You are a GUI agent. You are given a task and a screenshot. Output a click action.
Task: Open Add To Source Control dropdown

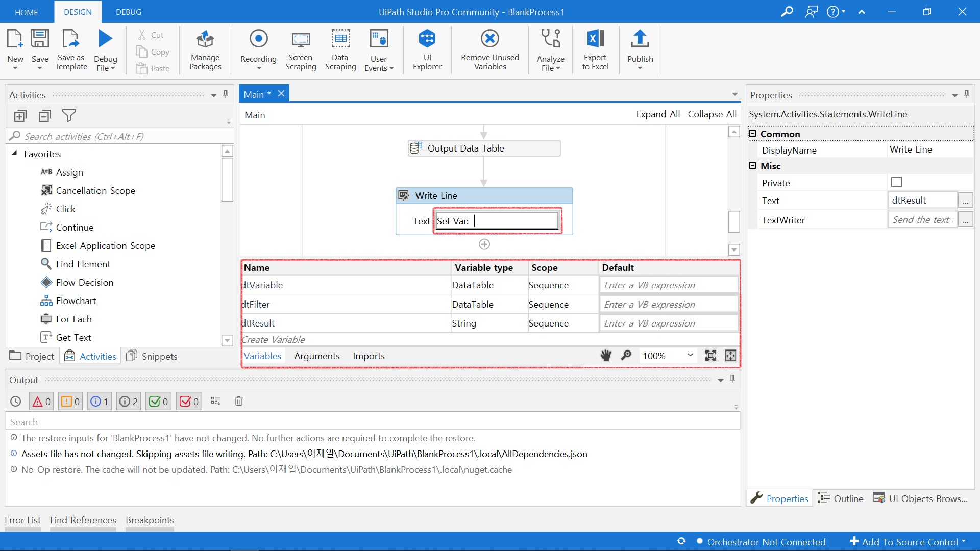point(908,542)
